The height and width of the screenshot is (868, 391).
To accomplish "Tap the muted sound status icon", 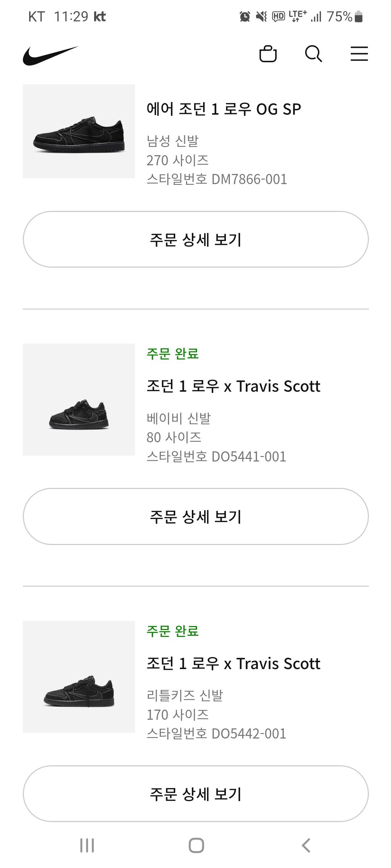I will (x=261, y=17).
